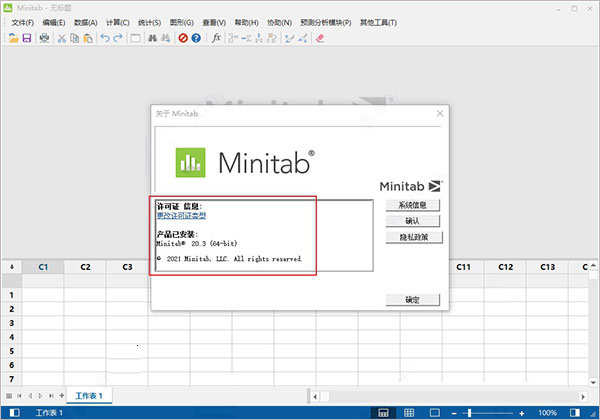Open Find with the binoculars icon

[x=152, y=38]
